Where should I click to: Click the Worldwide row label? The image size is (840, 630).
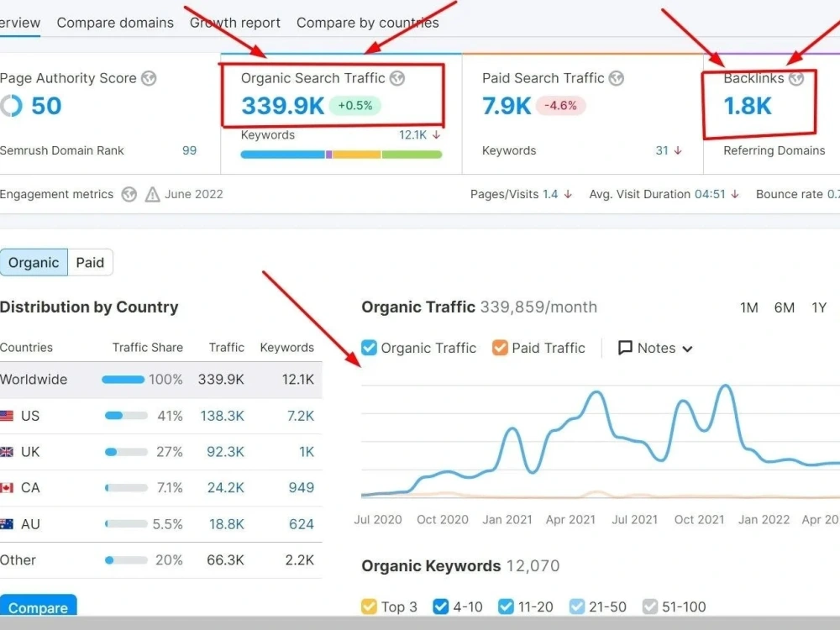pyautogui.click(x=34, y=380)
